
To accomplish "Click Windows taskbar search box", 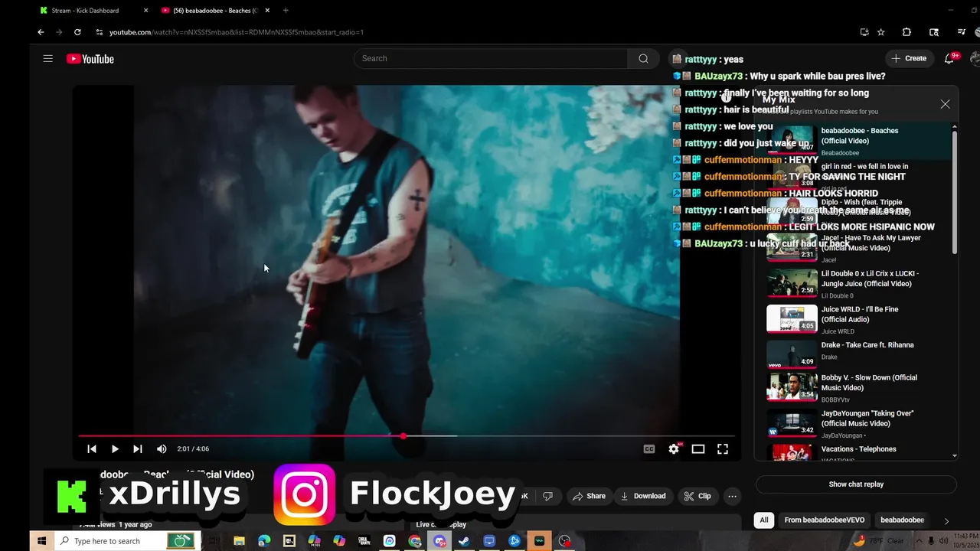I will [x=127, y=541].
